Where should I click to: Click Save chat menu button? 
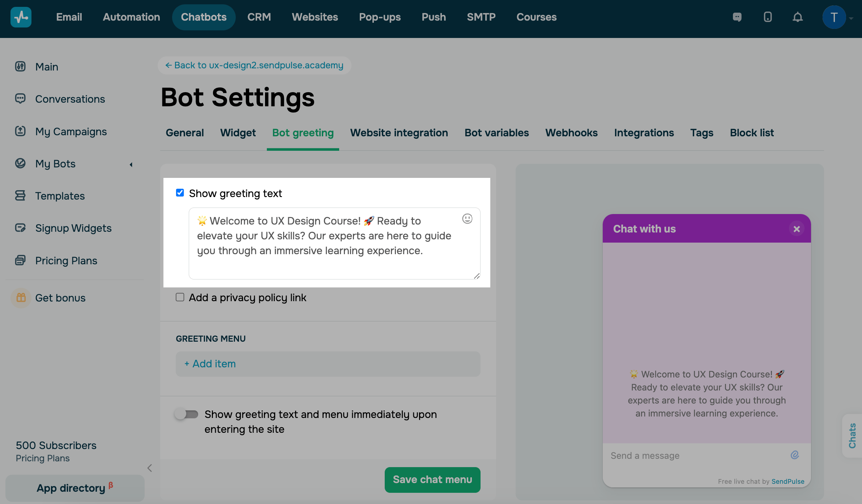click(x=432, y=479)
